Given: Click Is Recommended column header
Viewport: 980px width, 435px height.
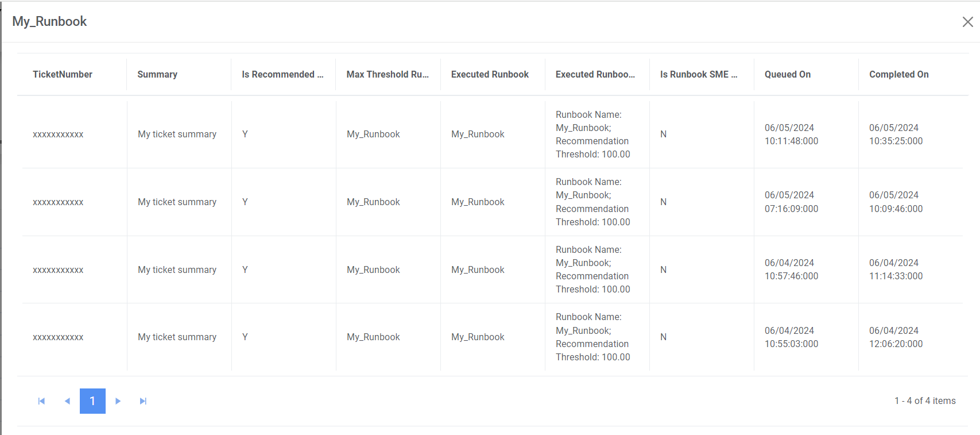Looking at the screenshot, I should (x=282, y=75).
